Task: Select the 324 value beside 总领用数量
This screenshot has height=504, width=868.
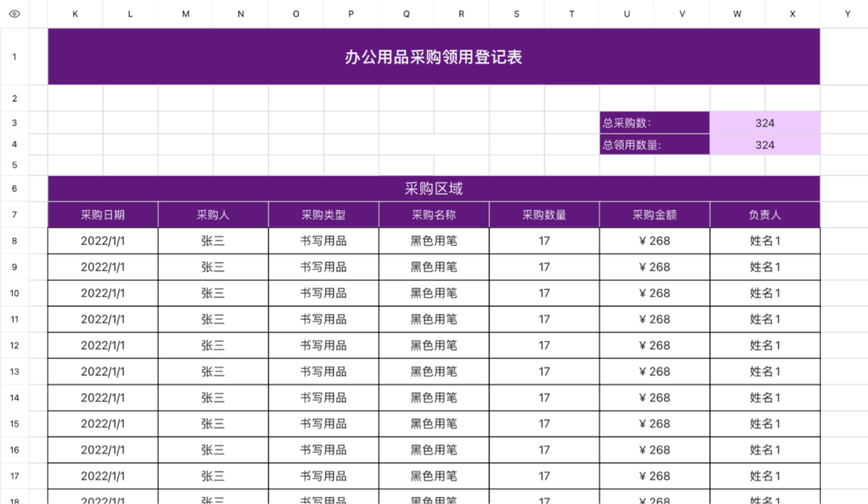Action: [765, 145]
